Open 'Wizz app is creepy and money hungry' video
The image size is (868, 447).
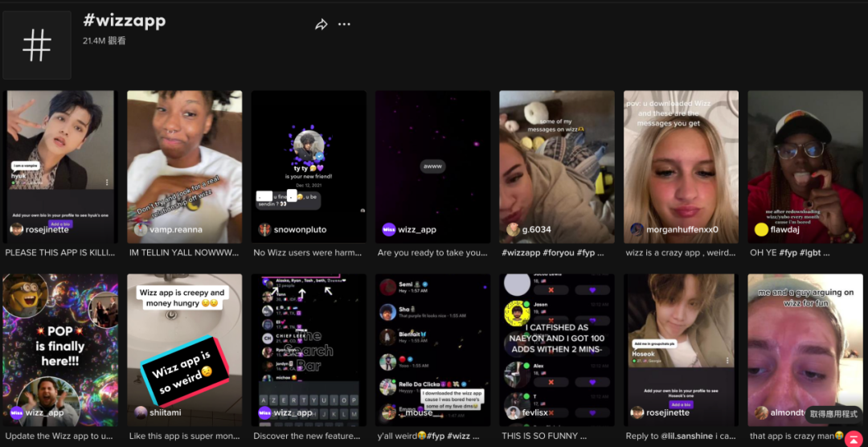tap(184, 350)
